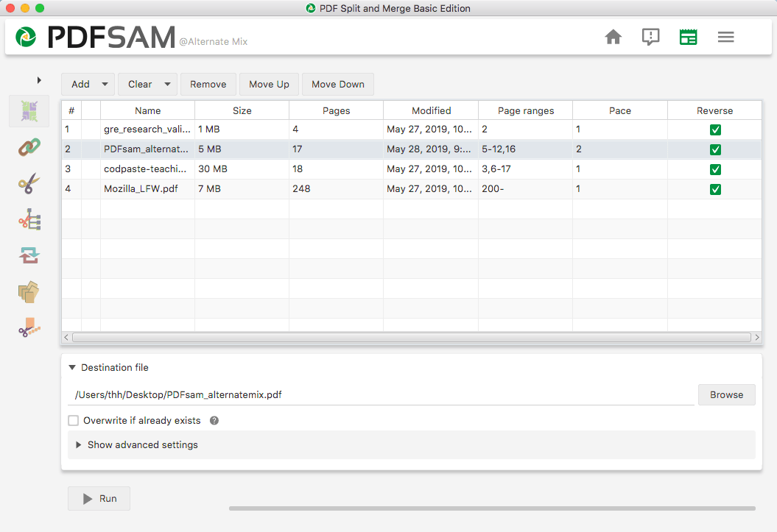This screenshot has width=777, height=532.
Task: Open the green news panel icon
Action: (688, 37)
